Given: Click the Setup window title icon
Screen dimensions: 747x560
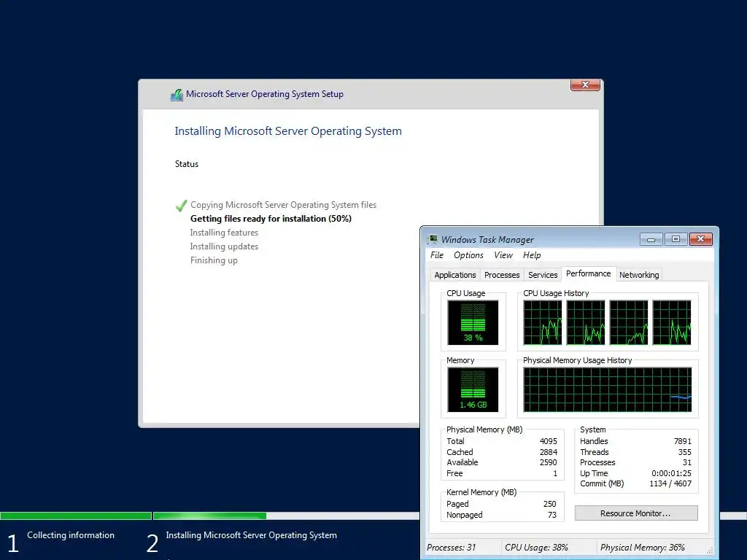Looking at the screenshot, I should [177, 95].
